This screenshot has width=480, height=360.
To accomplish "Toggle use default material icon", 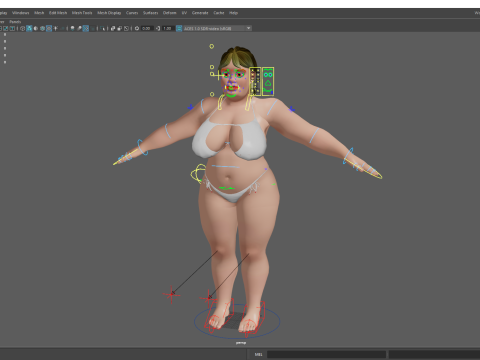I will pos(36,28).
